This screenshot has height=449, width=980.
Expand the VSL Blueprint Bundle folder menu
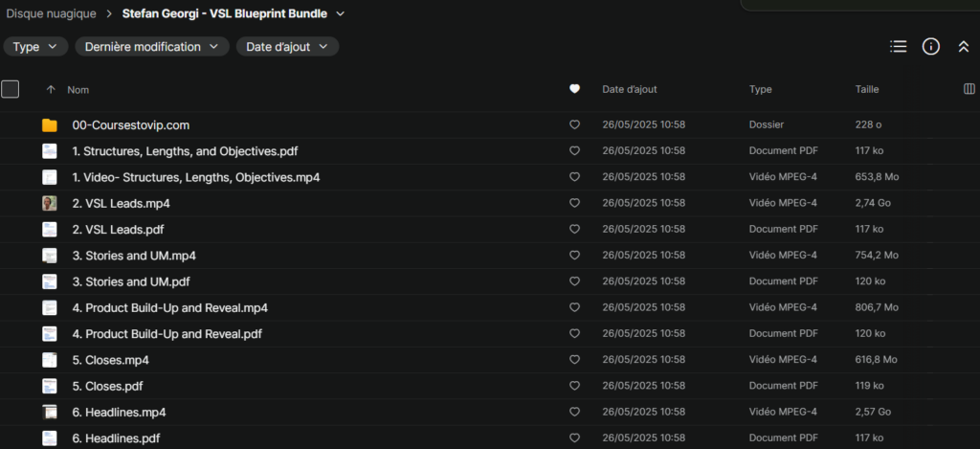pyautogui.click(x=341, y=13)
